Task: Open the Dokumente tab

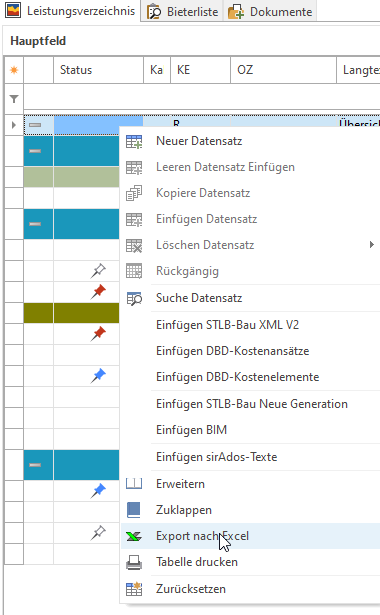Action: 270,12
